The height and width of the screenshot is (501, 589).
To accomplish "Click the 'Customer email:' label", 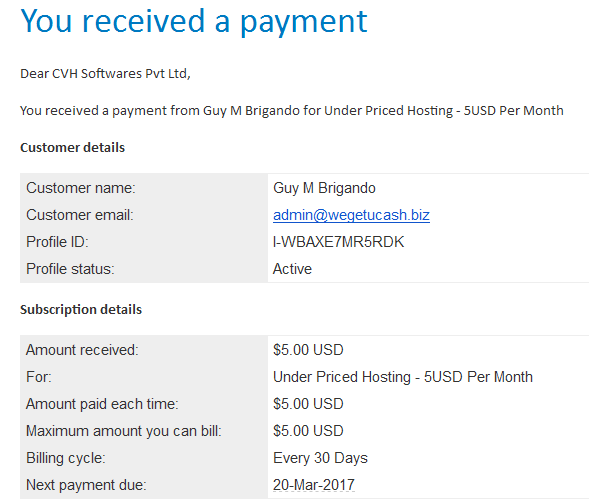I will pos(80,215).
